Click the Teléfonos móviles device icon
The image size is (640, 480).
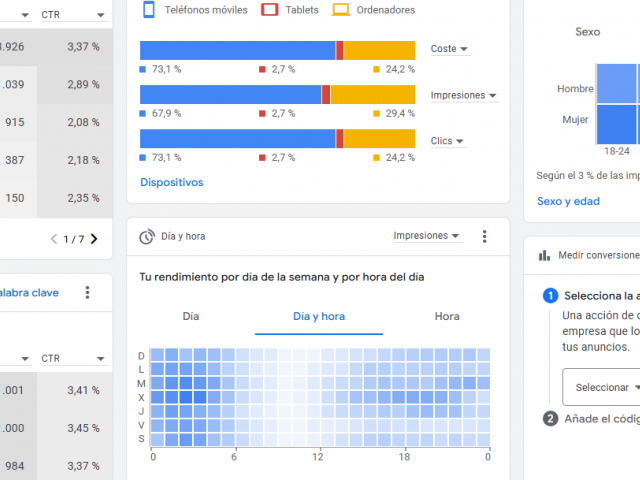tap(148, 10)
